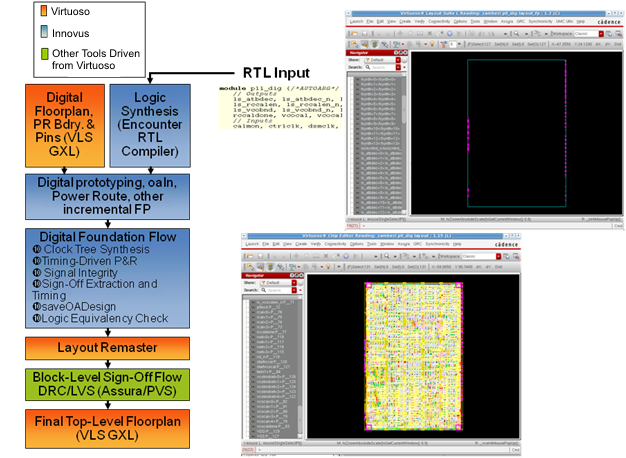Select Move tool in Chip Editor toolbar
The width and height of the screenshot is (626, 458).
tap(296, 256)
